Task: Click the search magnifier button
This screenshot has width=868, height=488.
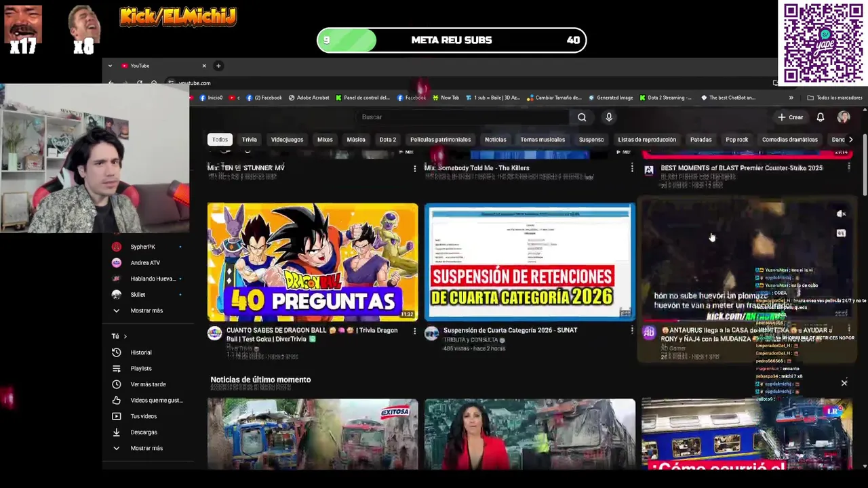Action: pyautogui.click(x=582, y=117)
